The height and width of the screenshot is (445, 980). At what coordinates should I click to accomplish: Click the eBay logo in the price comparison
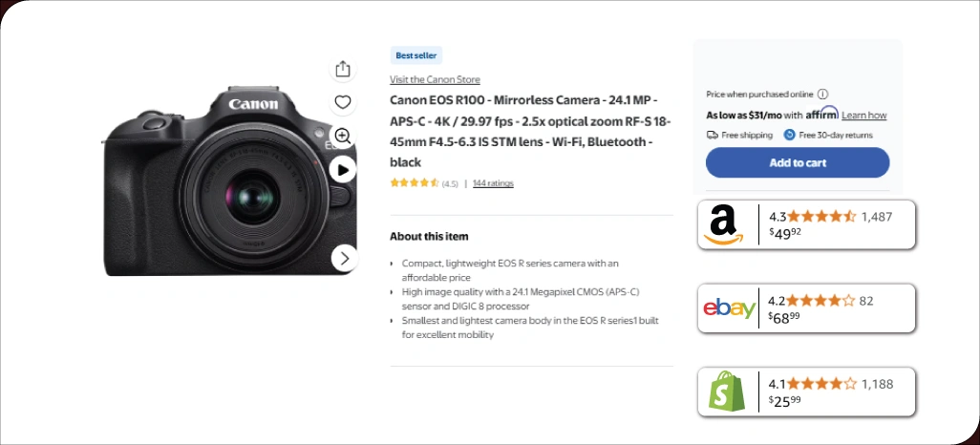click(729, 308)
